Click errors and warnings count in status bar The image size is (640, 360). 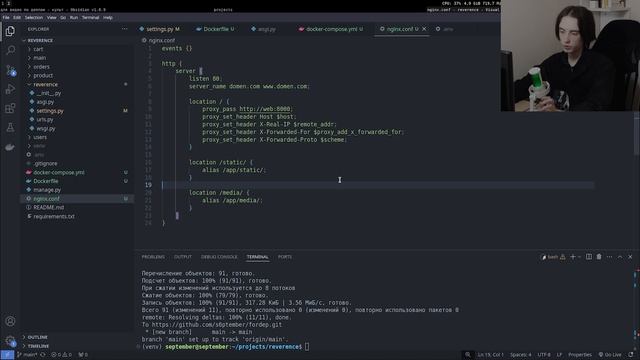61,355
